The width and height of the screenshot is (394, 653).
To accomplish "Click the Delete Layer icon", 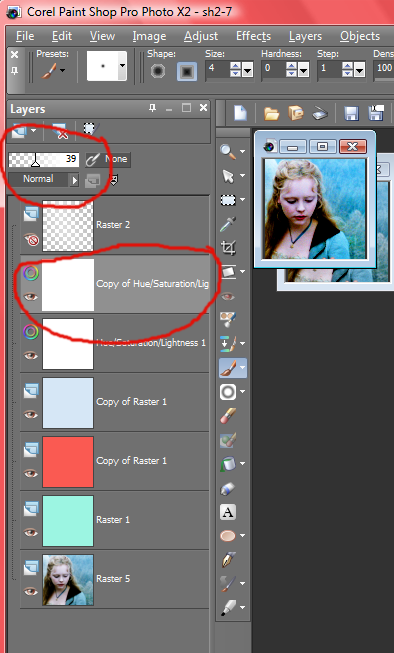I will pyautogui.click(x=59, y=132).
